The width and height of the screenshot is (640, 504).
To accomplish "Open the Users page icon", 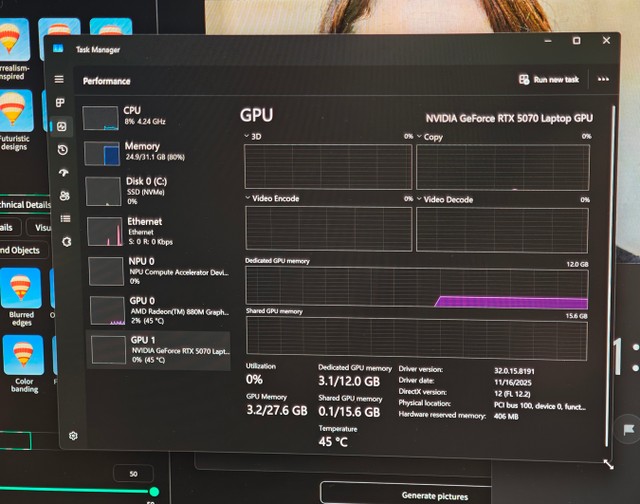I will coord(64,196).
